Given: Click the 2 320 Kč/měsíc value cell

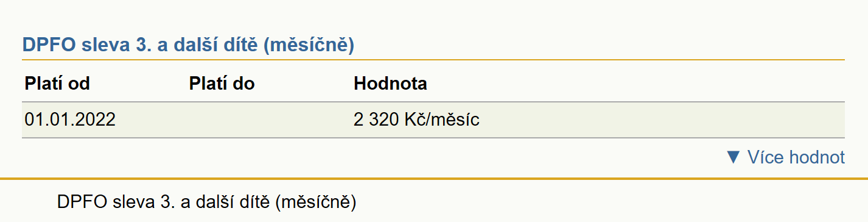Looking at the screenshot, I should 416,120.
